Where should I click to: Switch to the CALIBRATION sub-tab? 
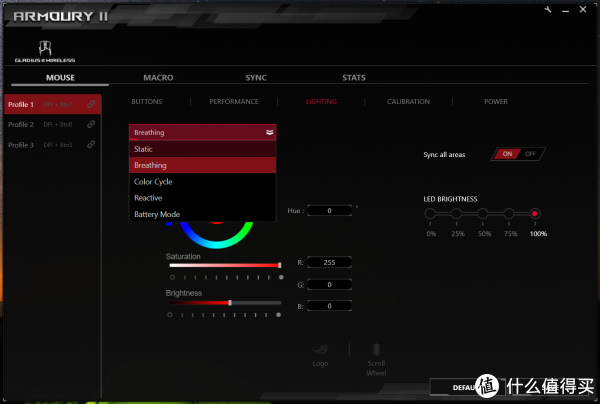tap(408, 101)
